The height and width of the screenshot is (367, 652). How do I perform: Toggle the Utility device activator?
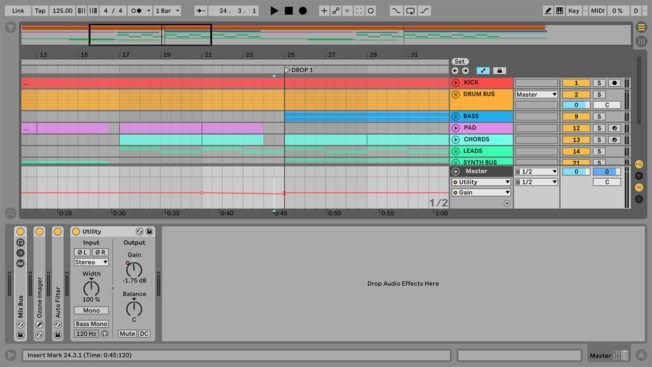click(x=76, y=232)
